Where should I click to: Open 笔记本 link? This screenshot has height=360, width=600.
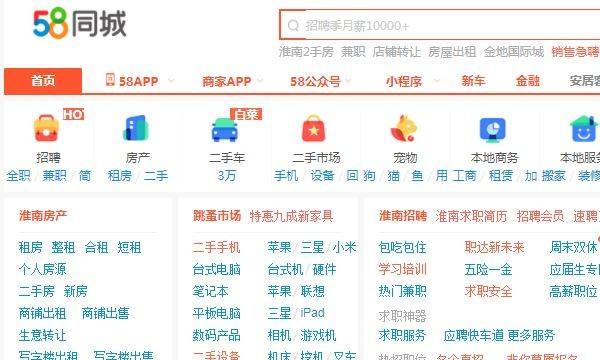click(210, 291)
